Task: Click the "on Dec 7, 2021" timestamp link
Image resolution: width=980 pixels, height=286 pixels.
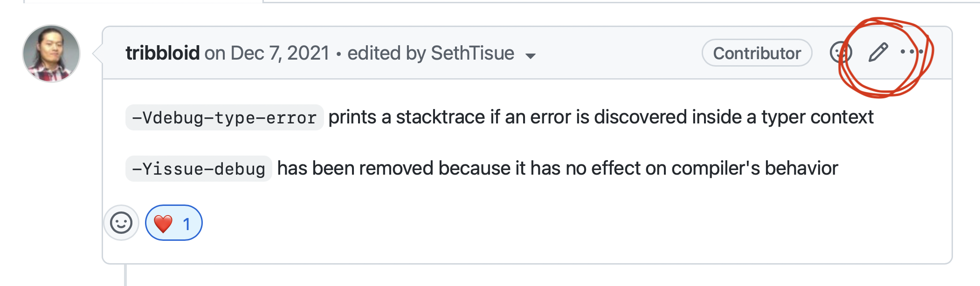Action: pyautogui.click(x=267, y=53)
